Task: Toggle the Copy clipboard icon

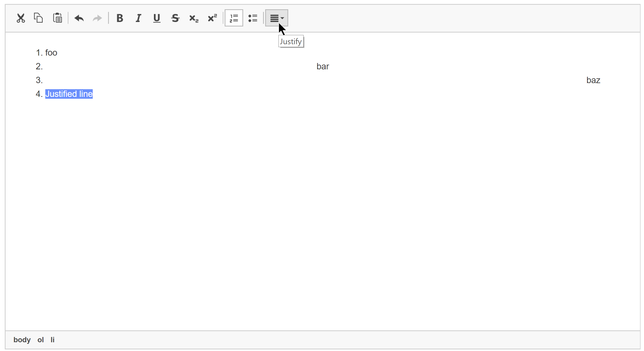Action: point(38,18)
